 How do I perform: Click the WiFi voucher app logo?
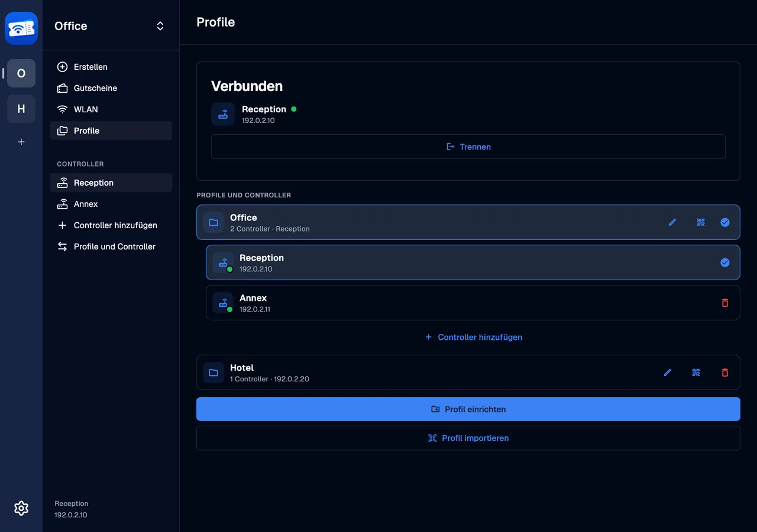(x=21, y=28)
